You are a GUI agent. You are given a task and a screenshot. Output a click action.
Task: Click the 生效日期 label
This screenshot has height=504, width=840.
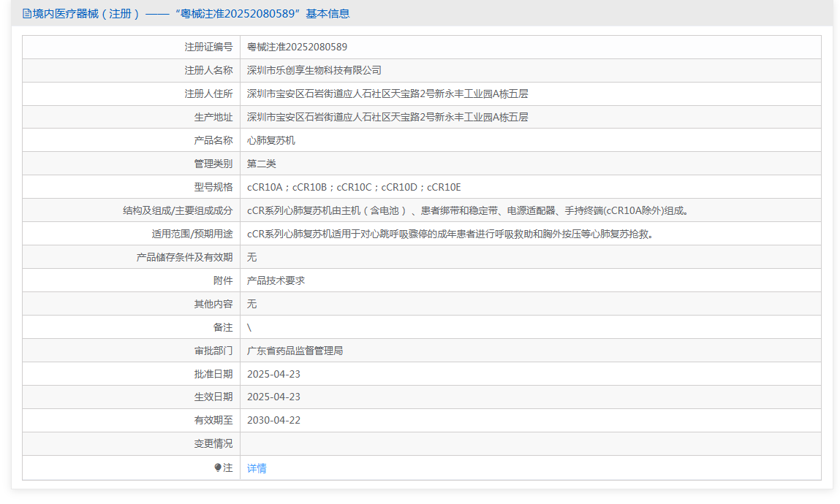tap(213, 397)
